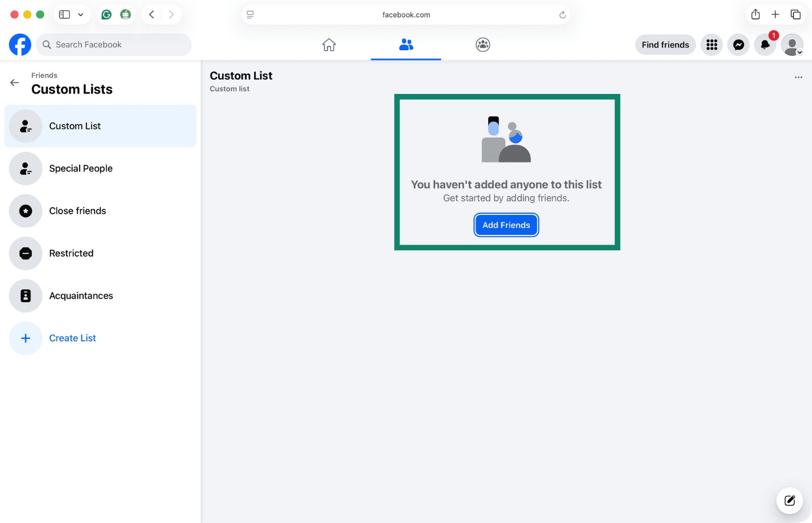Viewport: 812px width, 523px height.
Task: Open the Groups icon in top navigation
Action: coord(483,45)
